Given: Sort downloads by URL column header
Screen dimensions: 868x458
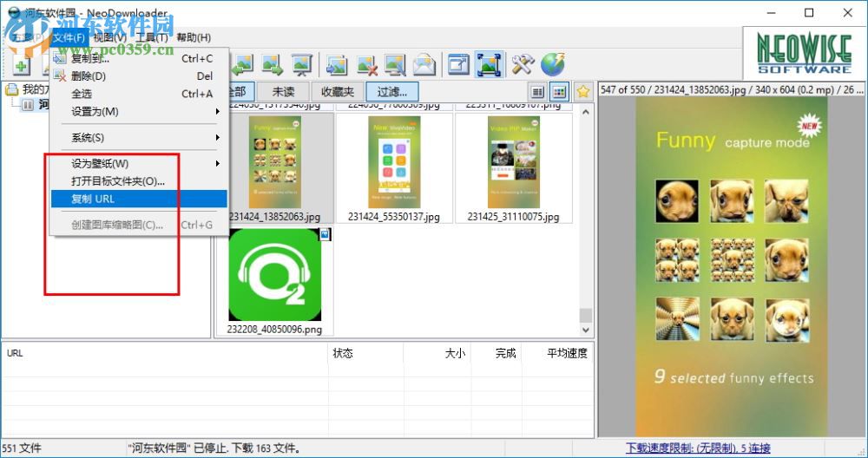Looking at the screenshot, I should click(x=165, y=353).
